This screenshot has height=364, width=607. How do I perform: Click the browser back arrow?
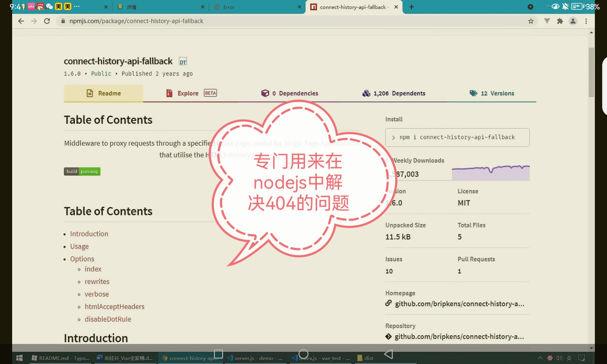[21, 21]
